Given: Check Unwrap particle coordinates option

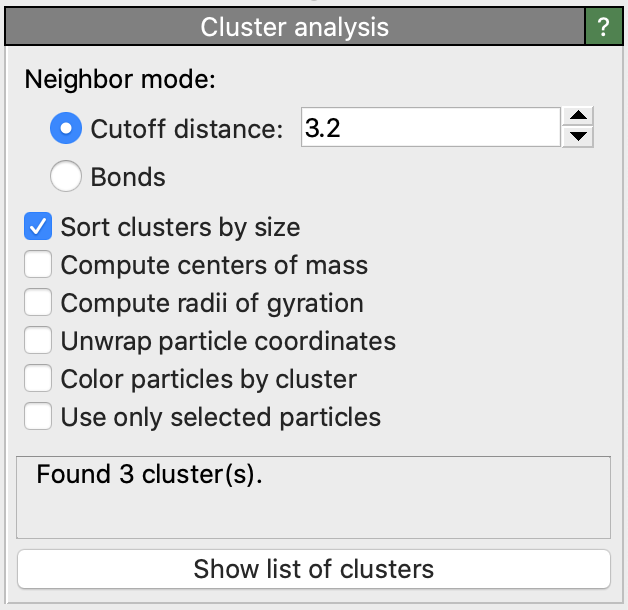Looking at the screenshot, I should pos(38,341).
